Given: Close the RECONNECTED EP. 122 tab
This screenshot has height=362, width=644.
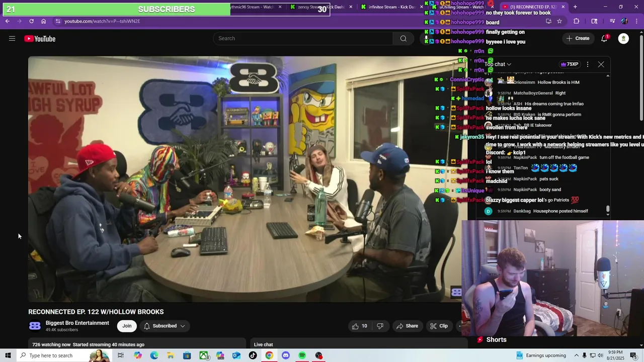Looking at the screenshot, I should (x=563, y=7).
